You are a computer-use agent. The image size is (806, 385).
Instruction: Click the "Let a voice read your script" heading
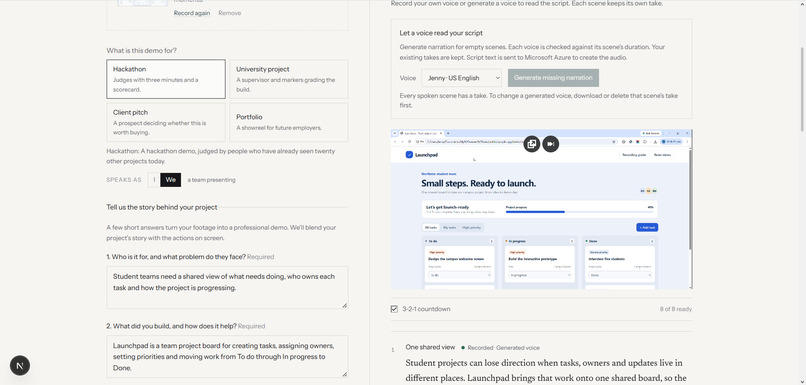click(x=441, y=33)
